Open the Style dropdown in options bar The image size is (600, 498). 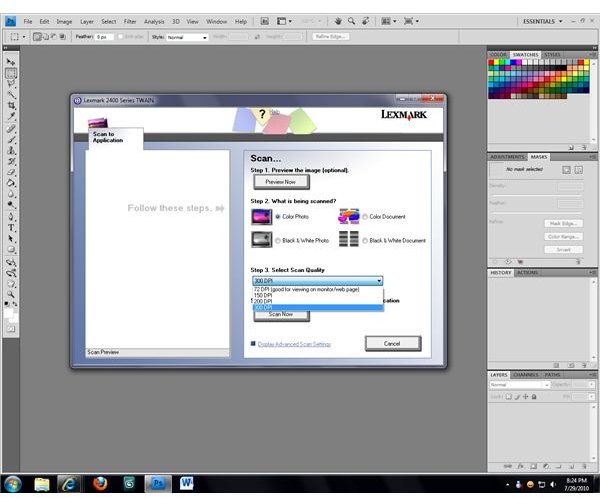(188, 37)
